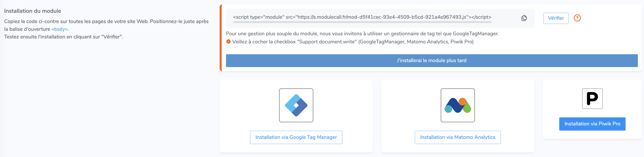644x157 pixels.
Task: Open Installation via Matomo Analytics
Action: (x=458, y=137)
